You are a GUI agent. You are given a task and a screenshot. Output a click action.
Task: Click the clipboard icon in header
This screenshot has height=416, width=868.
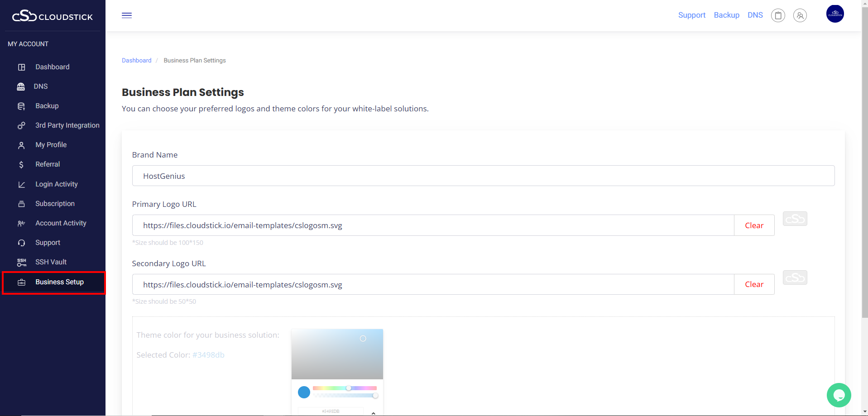(x=778, y=16)
